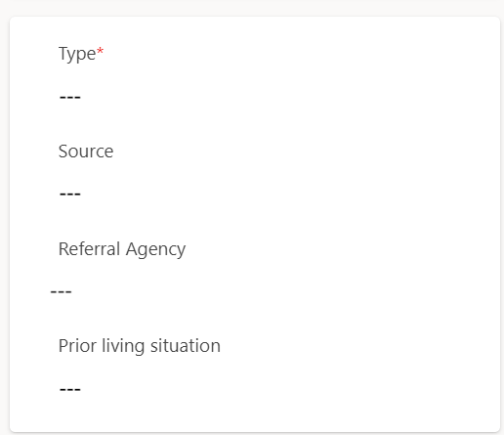Viewport: 504px width, 435px height.
Task: Focus the dashes under the Source label
Action: tap(70, 195)
